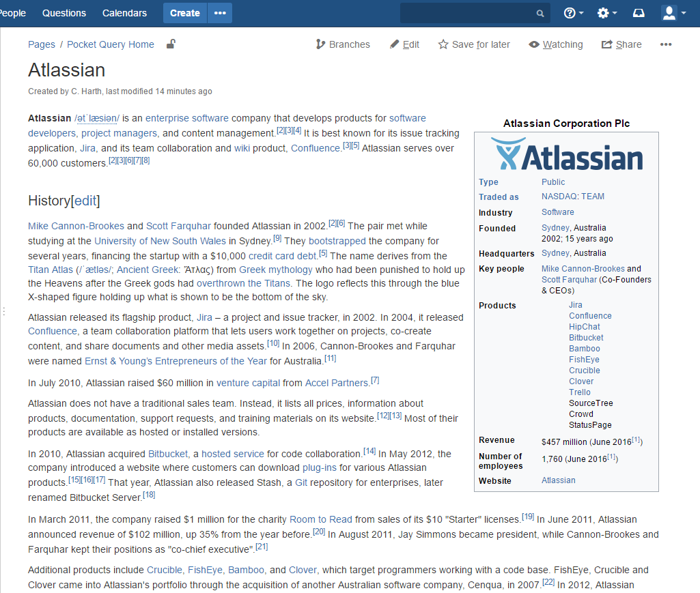Image resolution: width=700 pixels, height=593 pixels.
Task: Open the Questions menu item
Action: click(x=64, y=13)
